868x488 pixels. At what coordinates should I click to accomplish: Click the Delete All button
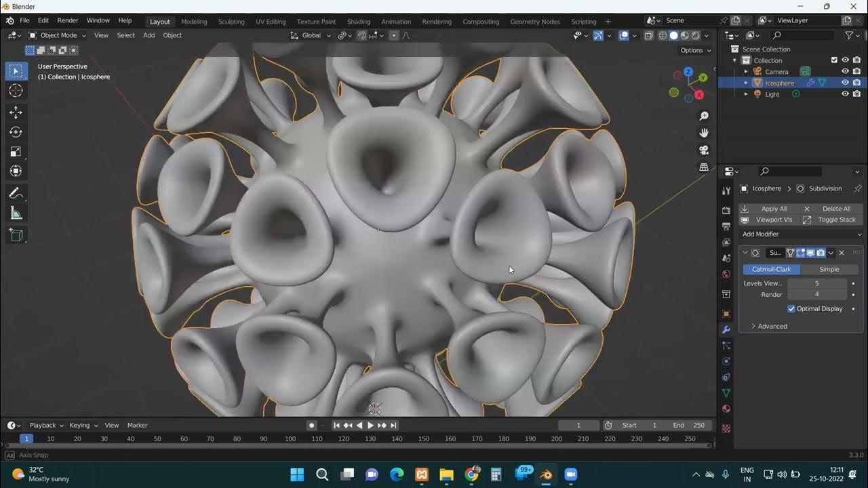(831, 209)
